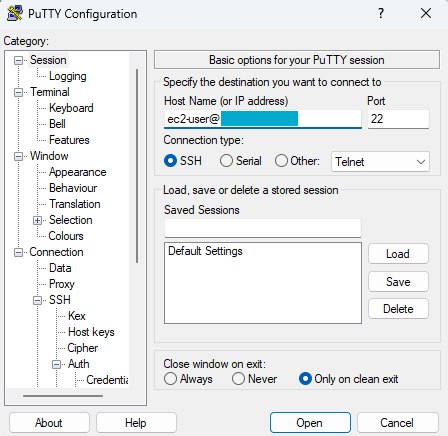Select Window category
The height and width of the screenshot is (436, 448).
tap(49, 156)
